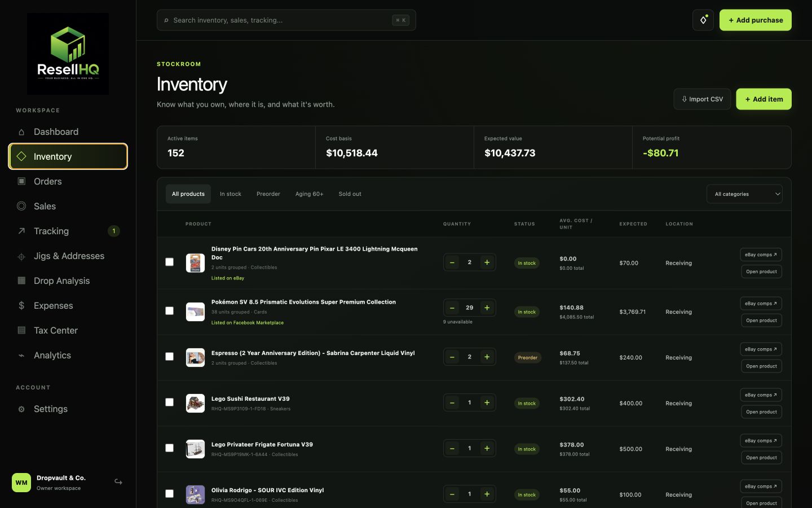Decrease quantity for Lego Sushi Restaurant

point(452,402)
